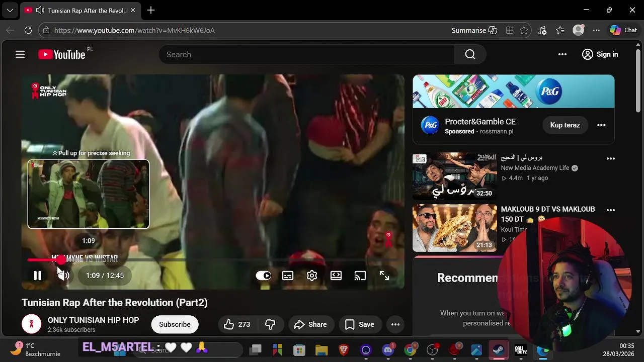This screenshot has height=362, width=644.
Task: Open Discord from taskbar
Action: click(388, 349)
